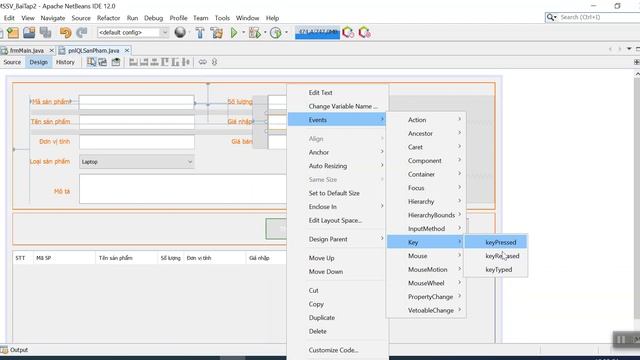640x360 pixels.
Task: Enable Connection Mode in the form designer
Action: point(102,62)
